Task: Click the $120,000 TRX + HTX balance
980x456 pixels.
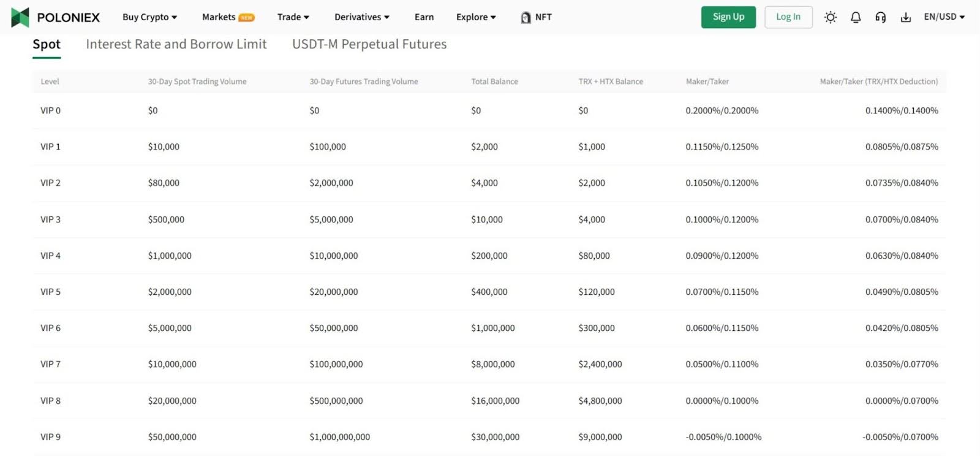Action: pyautogui.click(x=597, y=292)
